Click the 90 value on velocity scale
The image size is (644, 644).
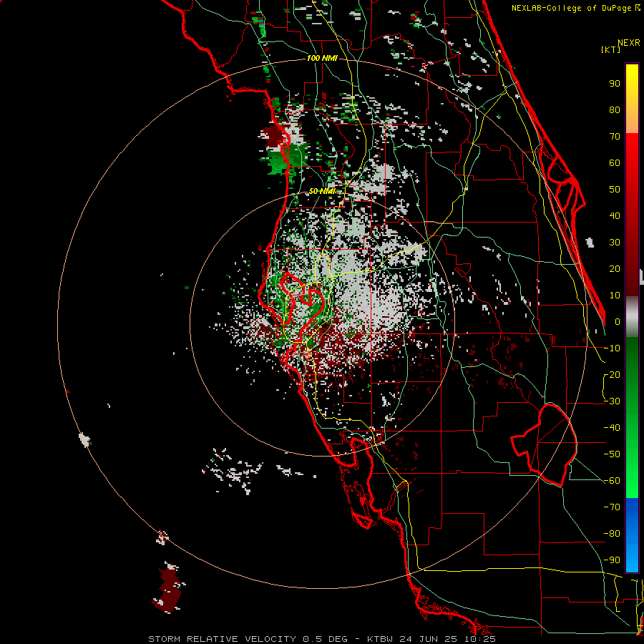(x=615, y=84)
